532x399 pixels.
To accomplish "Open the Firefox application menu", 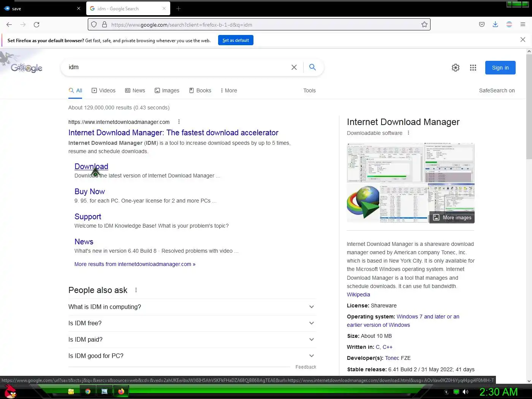I will pos(523,25).
